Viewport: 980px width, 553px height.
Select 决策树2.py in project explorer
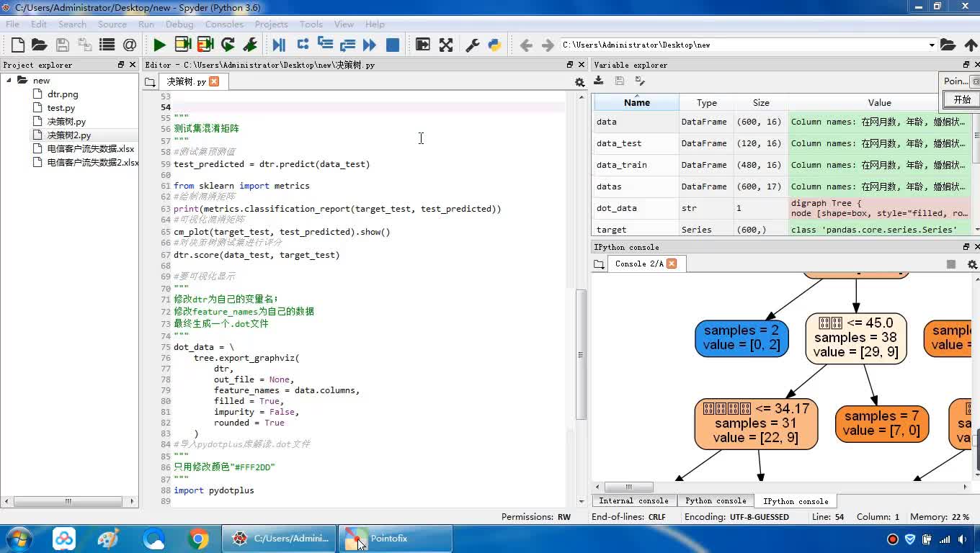tap(69, 135)
